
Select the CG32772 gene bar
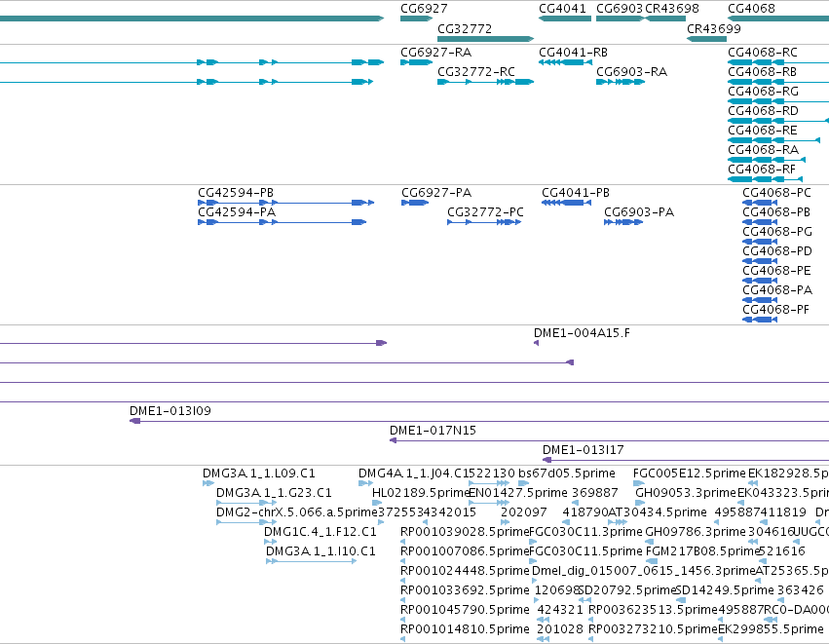[485, 39]
